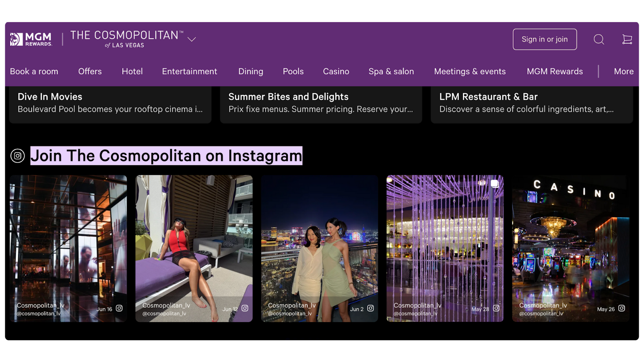644x362 pixels.
Task: Click the Instagram icon on the Jun 16 post
Action: tap(119, 308)
